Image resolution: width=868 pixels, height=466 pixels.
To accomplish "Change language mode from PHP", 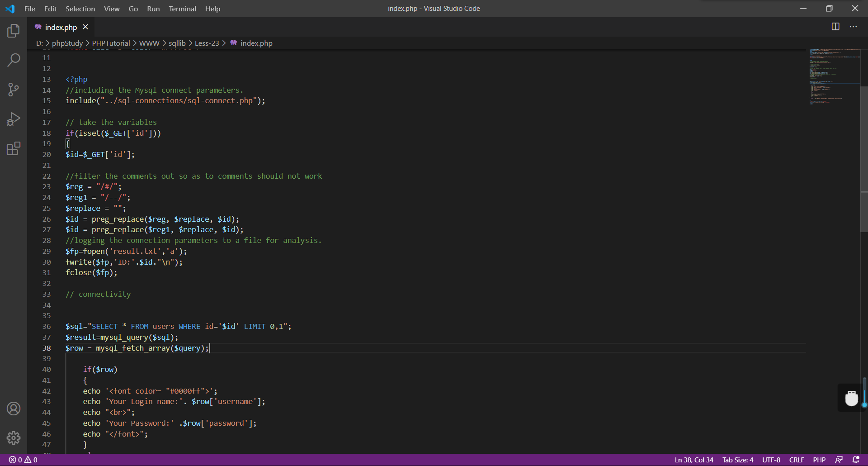I will pyautogui.click(x=819, y=460).
